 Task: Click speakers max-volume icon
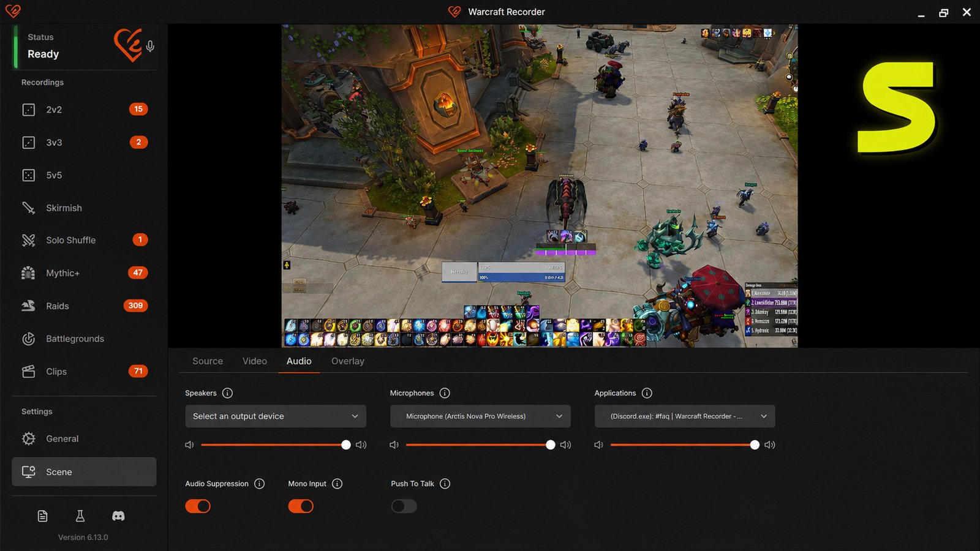[361, 445]
